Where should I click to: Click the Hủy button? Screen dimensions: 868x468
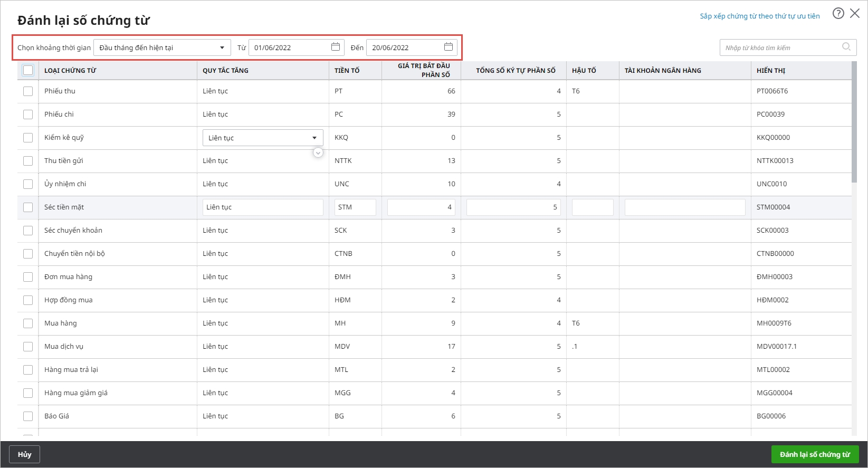(24, 454)
